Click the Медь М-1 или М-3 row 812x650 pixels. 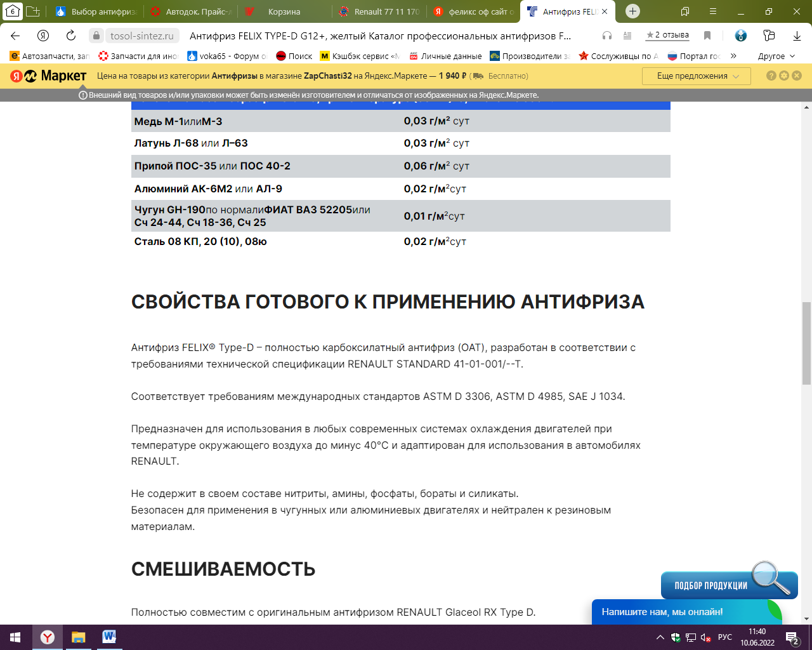click(401, 121)
